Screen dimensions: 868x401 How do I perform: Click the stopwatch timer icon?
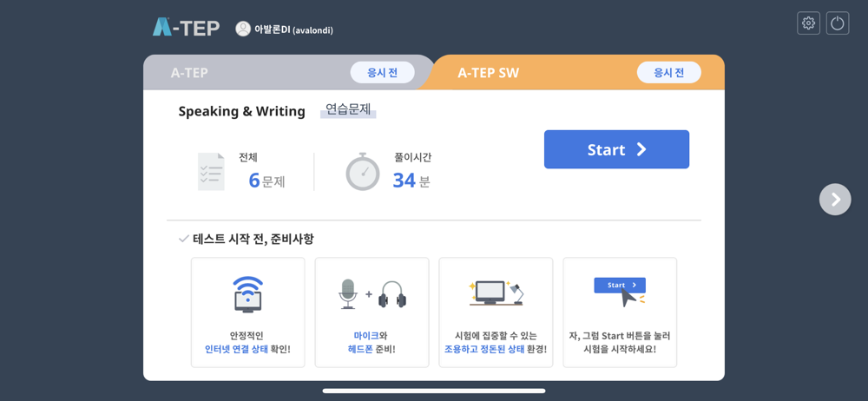[x=363, y=171]
